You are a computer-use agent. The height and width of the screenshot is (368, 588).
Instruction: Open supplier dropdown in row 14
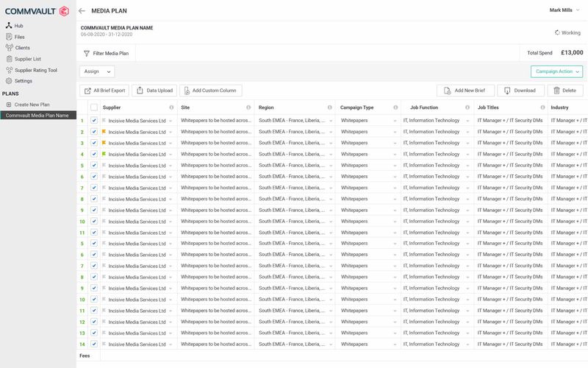tap(171, 344)
